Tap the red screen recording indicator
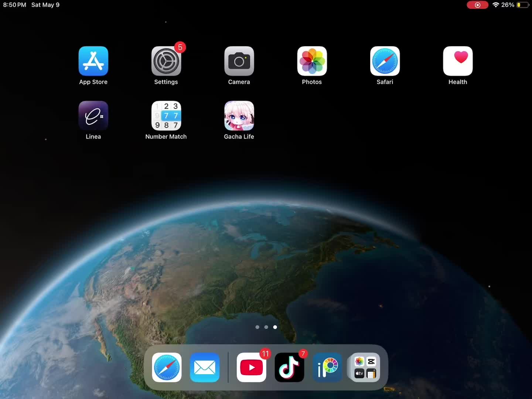 point(477,5)
